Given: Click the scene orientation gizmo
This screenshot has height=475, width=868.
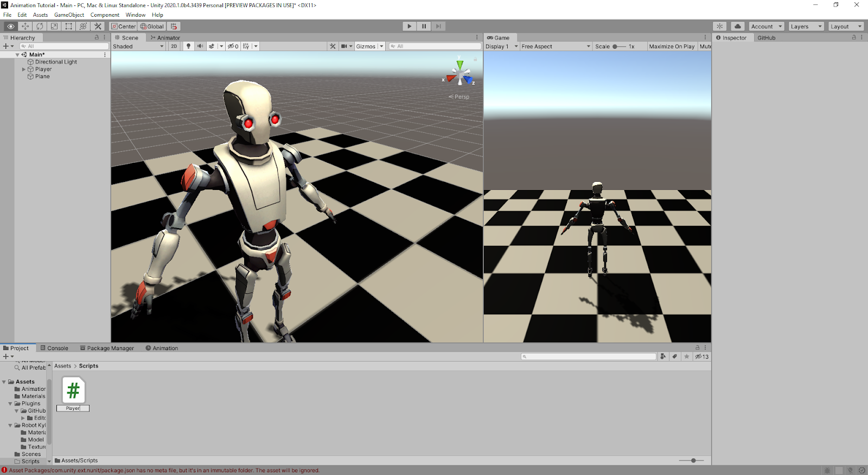Looking at the screenshot, I should (459, 73).
